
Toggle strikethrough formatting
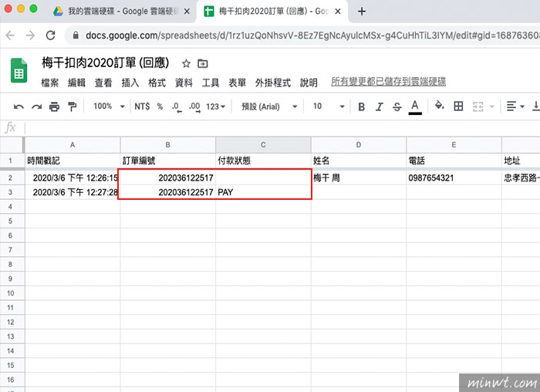click(x=397, y=106)
